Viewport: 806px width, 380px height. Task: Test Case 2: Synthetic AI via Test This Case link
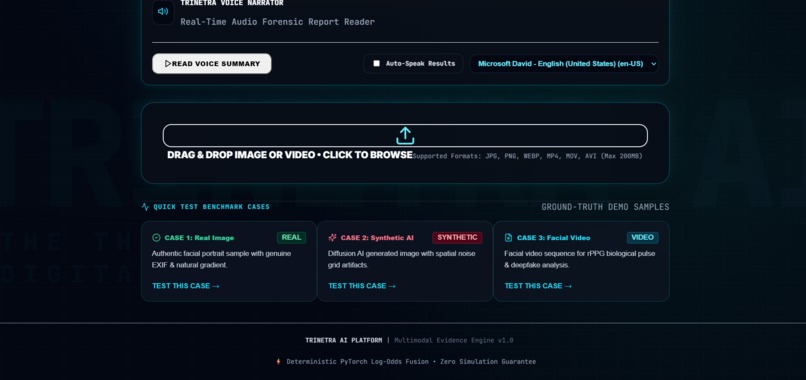(362, 286)
